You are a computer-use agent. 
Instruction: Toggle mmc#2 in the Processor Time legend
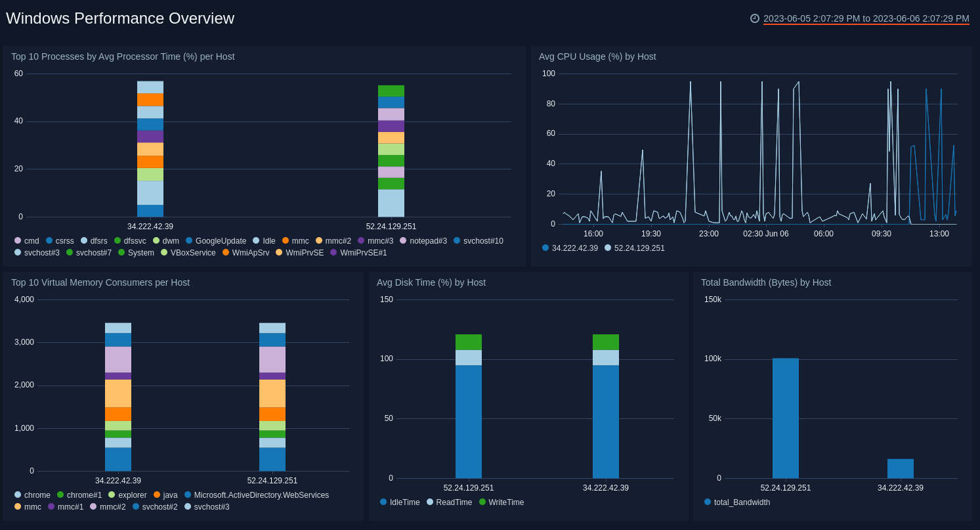tap(333, 241)
